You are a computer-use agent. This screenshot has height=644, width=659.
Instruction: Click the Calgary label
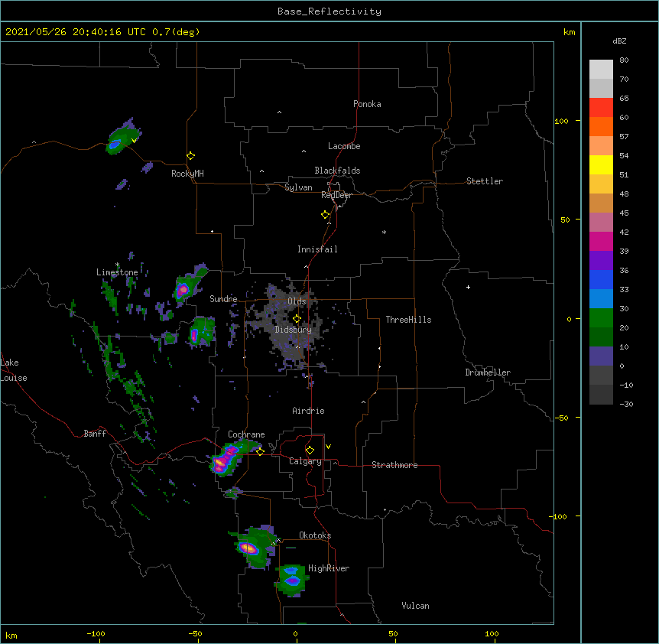tap(306, 461)
